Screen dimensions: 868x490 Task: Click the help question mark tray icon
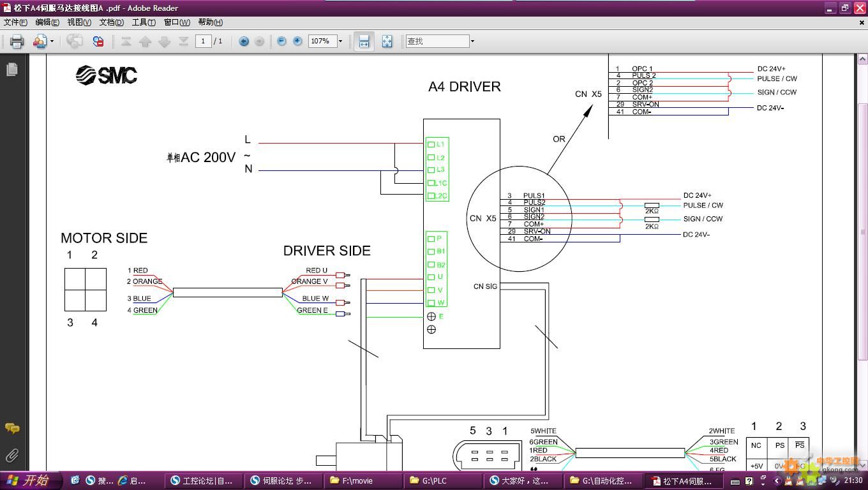[x=749, y=481]
